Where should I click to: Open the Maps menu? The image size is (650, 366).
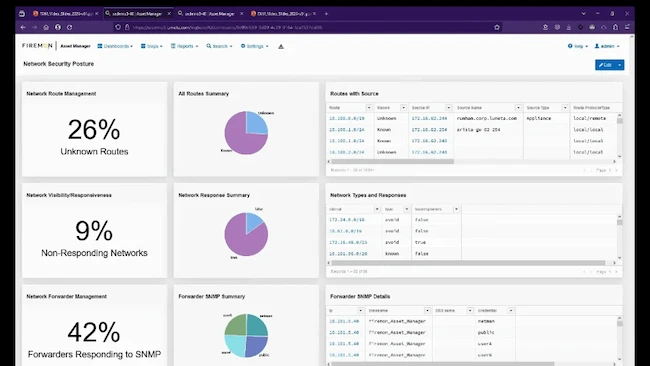[x=152, y=46]
